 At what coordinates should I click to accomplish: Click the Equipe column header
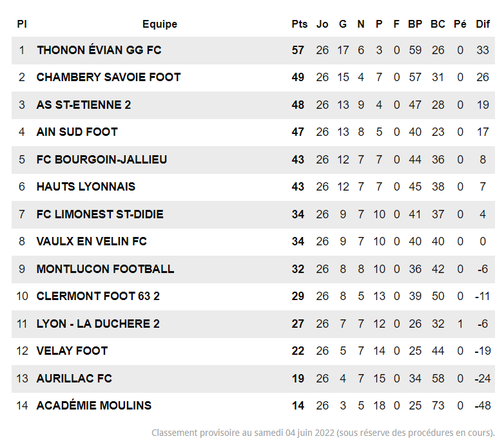pos(160,24)
